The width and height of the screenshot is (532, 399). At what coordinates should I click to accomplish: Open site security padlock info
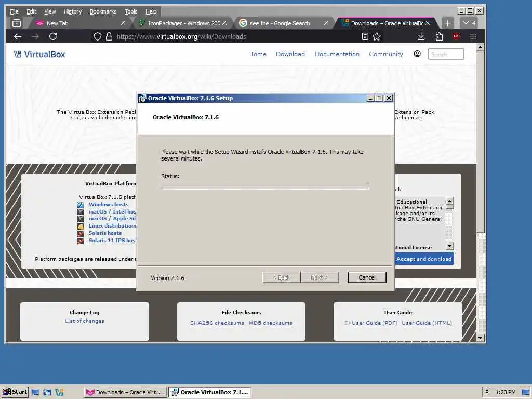(109, 36)
